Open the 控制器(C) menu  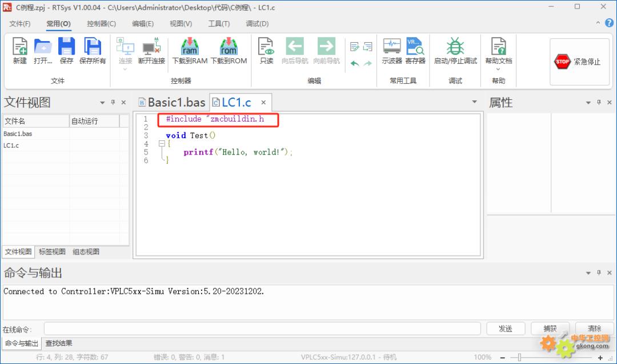click(101, 23)
